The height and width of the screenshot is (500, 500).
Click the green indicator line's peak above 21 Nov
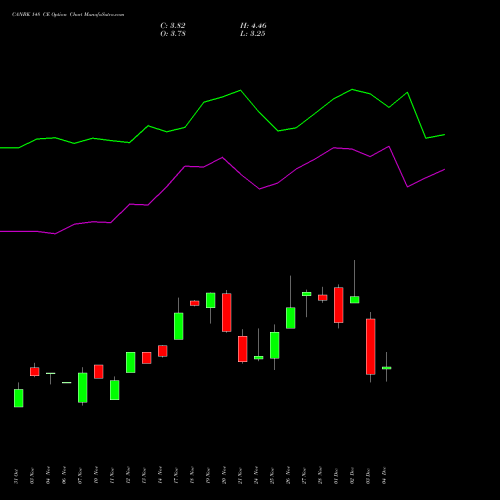pyautogui.click(x=240, y=90)
